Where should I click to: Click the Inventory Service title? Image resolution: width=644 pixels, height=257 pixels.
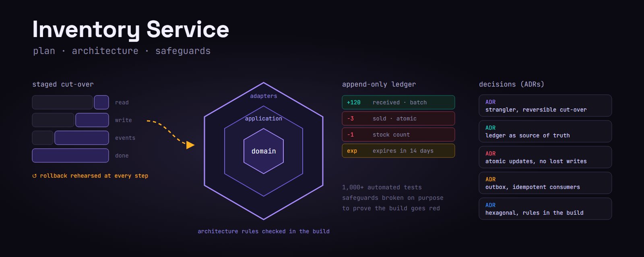(131, 29)
